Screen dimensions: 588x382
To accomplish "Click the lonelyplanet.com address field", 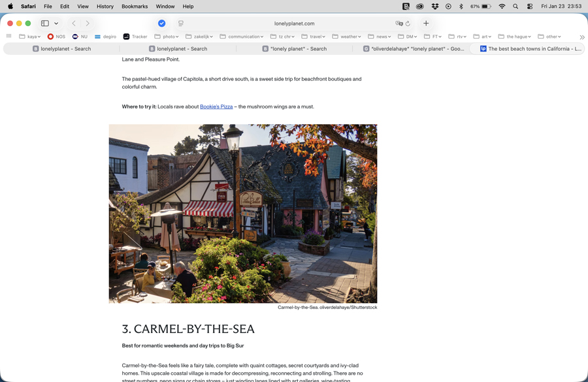I will click(294, 24).
